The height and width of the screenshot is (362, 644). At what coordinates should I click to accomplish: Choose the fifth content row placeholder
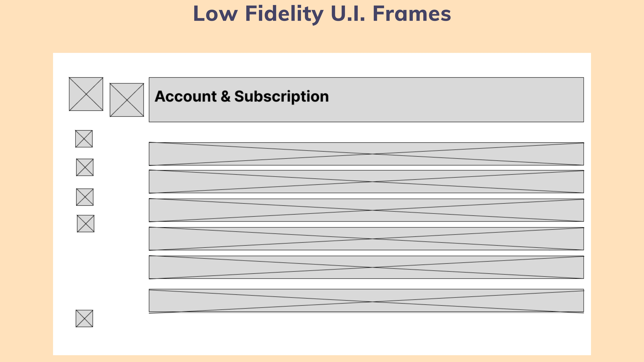(x=366, y=267)
